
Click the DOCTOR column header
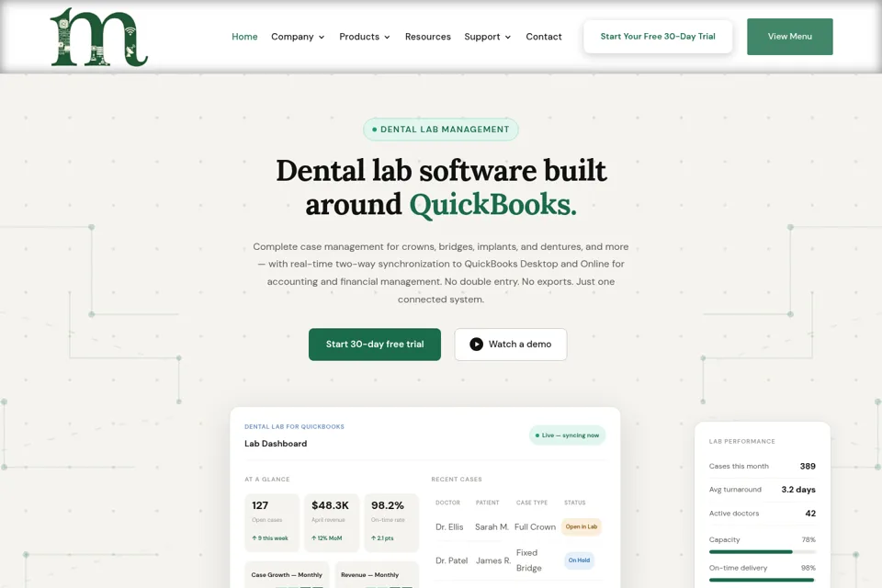coord(447,503)
